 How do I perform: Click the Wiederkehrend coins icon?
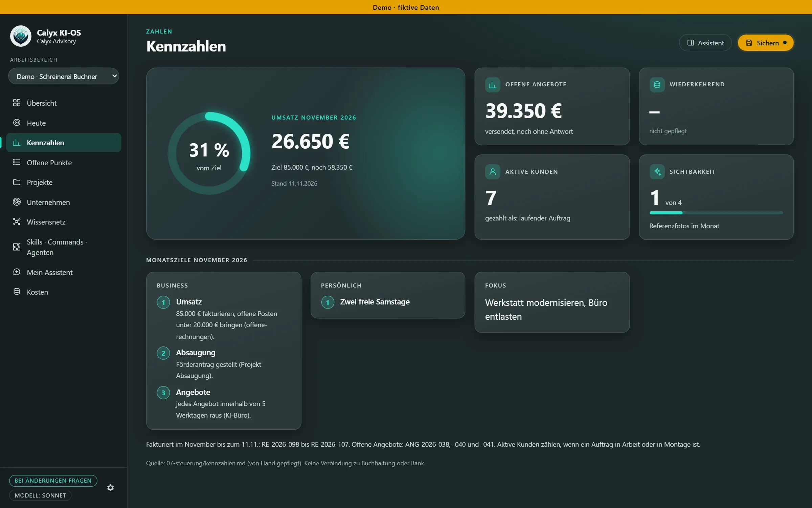pyautogui.click(x=657, y=85)
